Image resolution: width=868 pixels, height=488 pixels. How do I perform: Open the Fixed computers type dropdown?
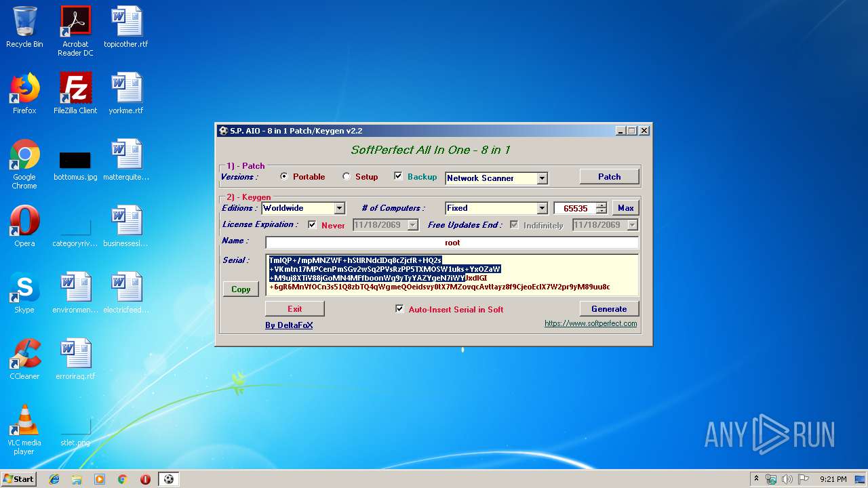tap(542, 208)
